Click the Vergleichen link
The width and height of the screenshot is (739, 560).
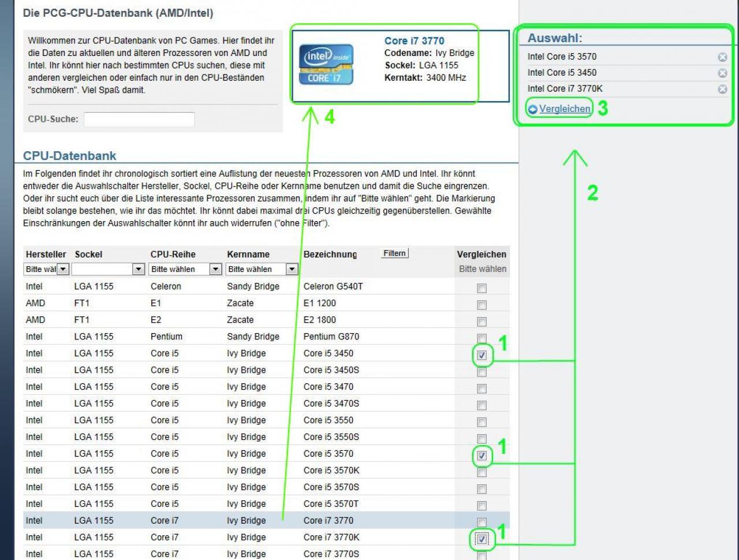565,109
